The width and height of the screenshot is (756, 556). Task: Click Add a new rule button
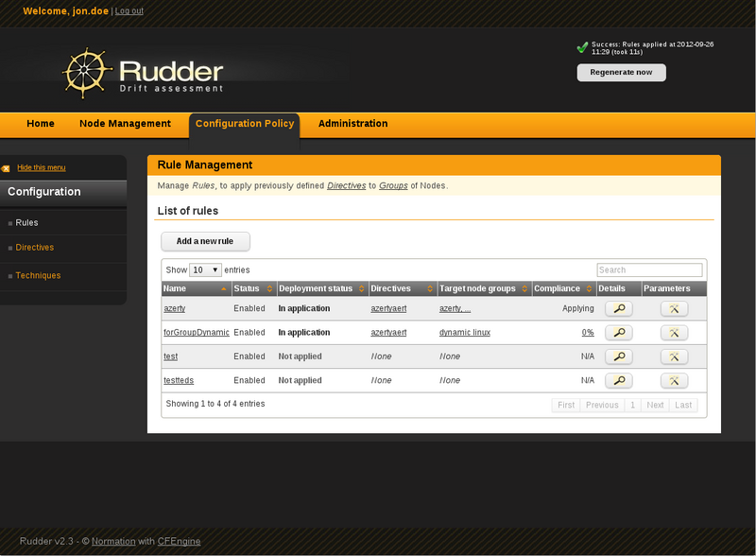click(x=205, y=241)
